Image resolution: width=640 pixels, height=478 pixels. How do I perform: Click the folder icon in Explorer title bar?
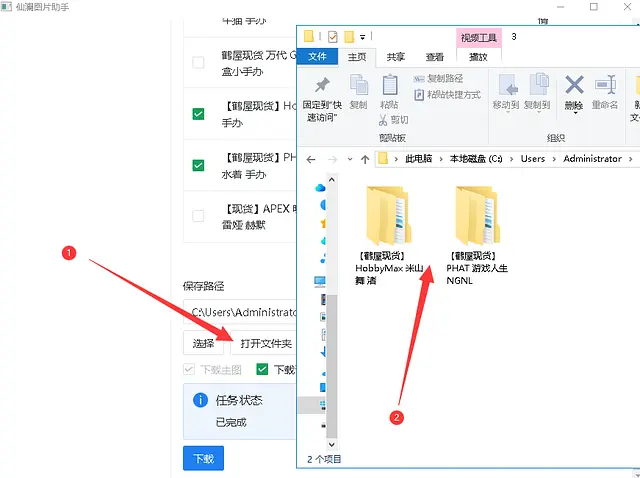coord(309,36)
